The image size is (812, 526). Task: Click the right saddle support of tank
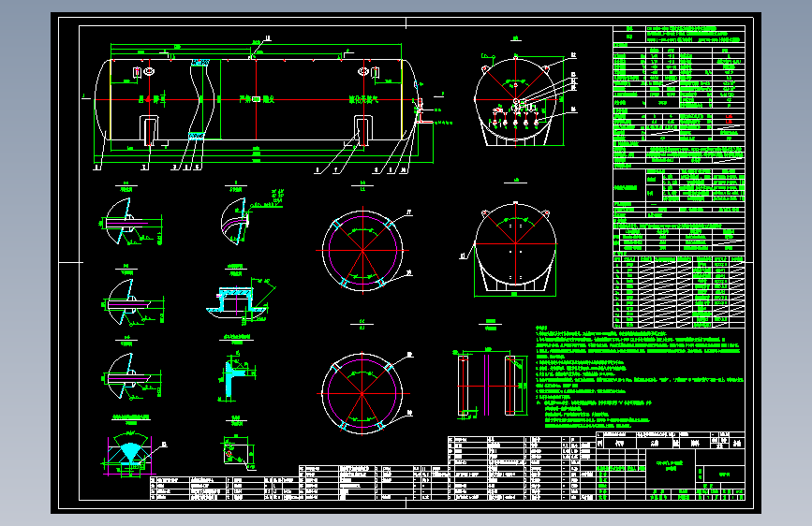coord(363,130)
